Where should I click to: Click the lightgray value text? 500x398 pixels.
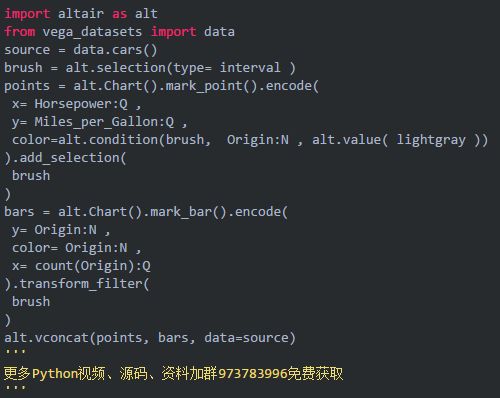click(431, 140)
